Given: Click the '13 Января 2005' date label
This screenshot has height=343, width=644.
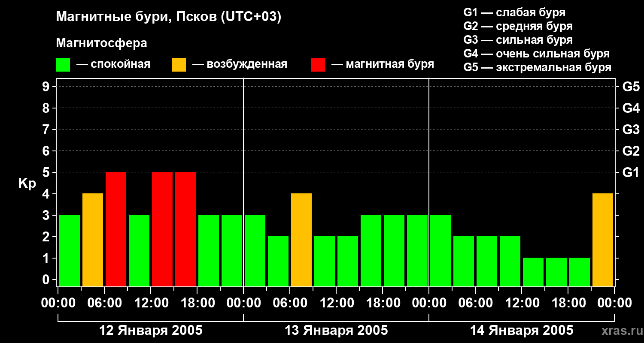Looking at the screenshot, I should point(336,331).
